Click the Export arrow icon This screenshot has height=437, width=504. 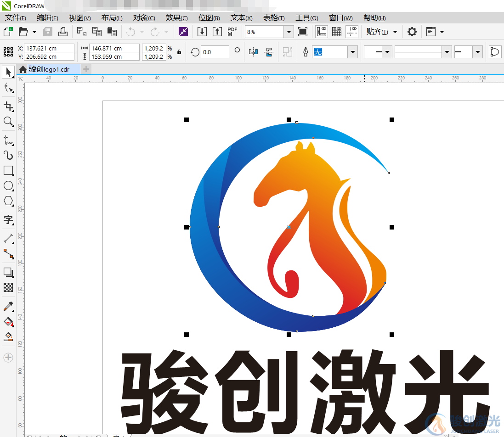217,32
